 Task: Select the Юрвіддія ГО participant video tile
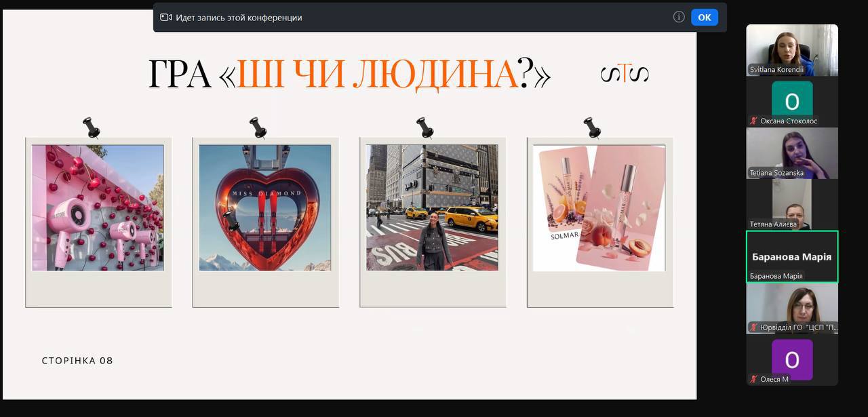[x=792, y=308]
